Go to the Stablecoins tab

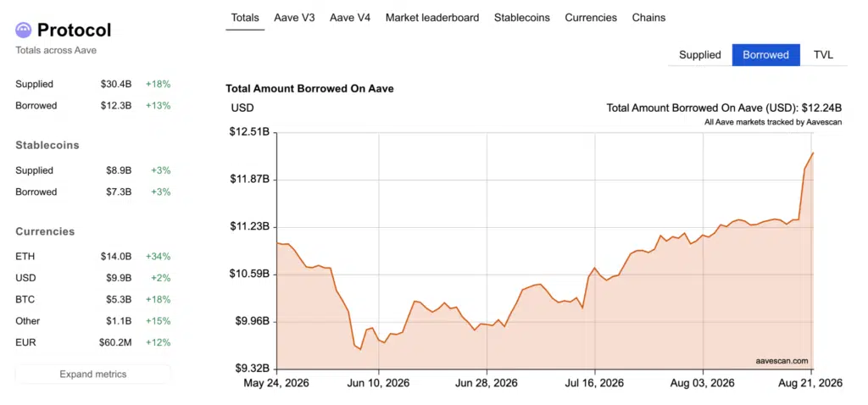tap(522, 18)
